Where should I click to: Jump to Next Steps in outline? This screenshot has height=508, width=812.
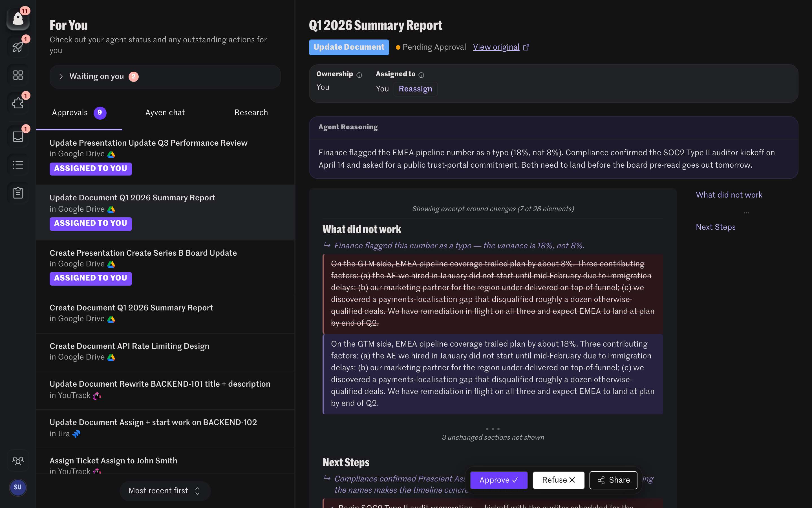(715, 227)
